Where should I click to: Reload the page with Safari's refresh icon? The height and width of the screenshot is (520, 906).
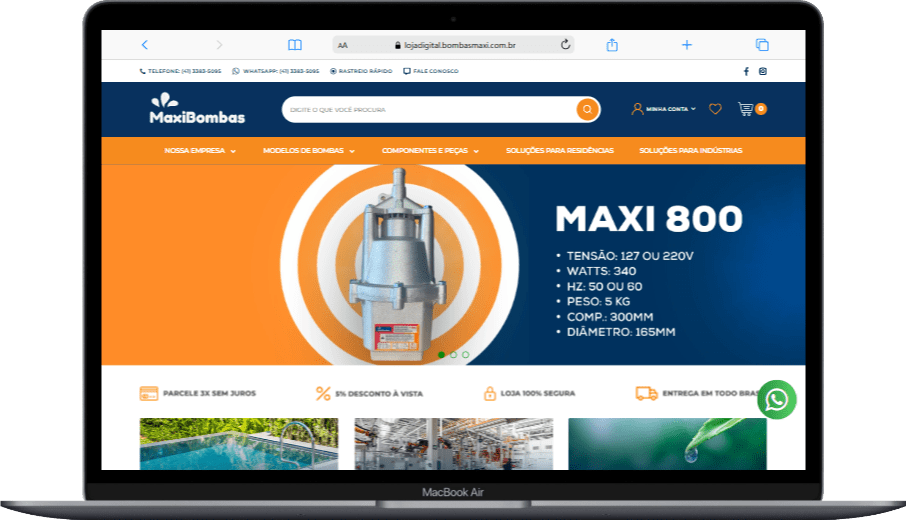(x=565, y=45)
